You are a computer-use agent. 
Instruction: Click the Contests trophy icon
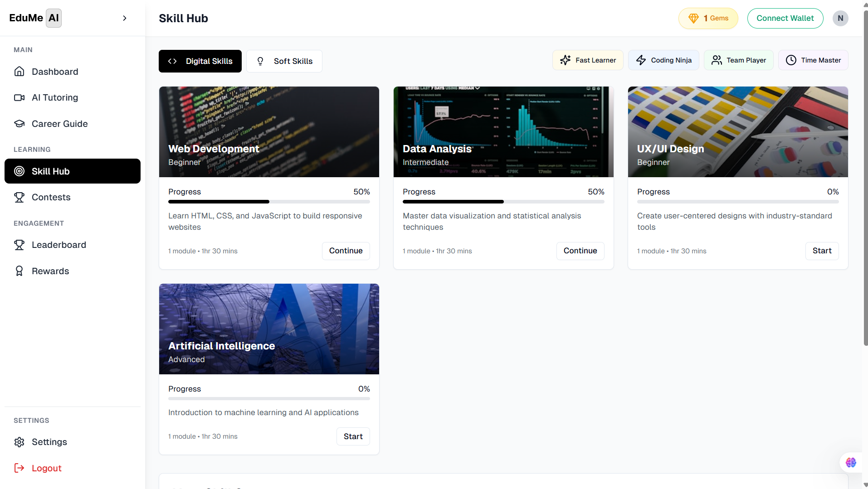point(19,197)
